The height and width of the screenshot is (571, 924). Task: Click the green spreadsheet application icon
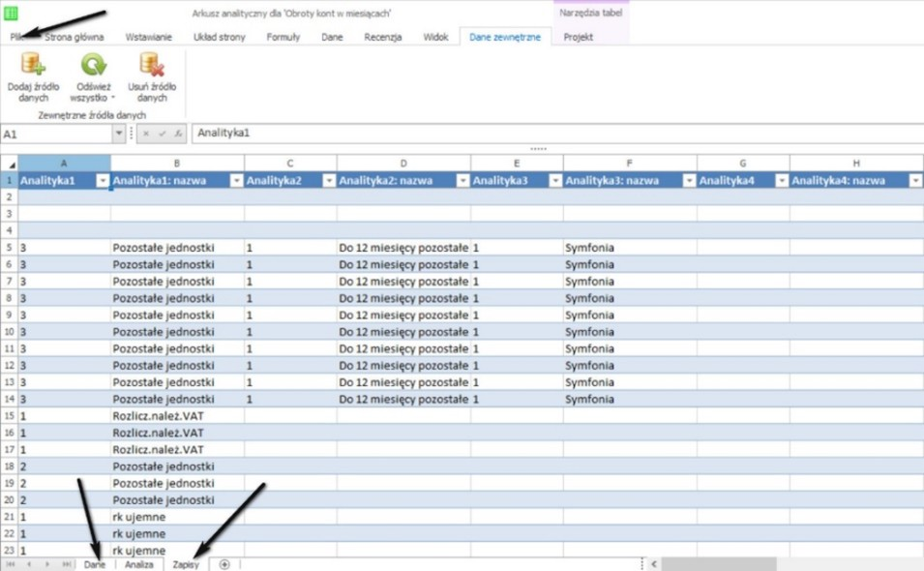[x=11, y=13]
